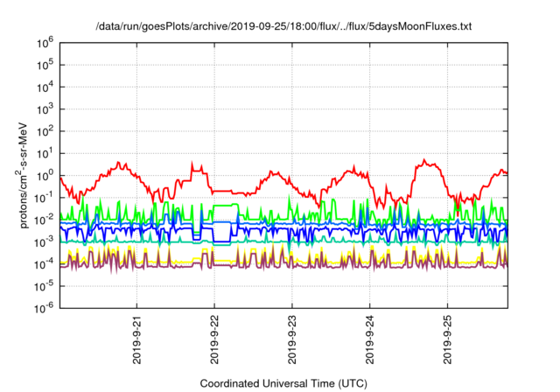The image size is (560, 392).
Task: Click the Coordinated Universal Time (UTC) label
Action: (283, 384)
